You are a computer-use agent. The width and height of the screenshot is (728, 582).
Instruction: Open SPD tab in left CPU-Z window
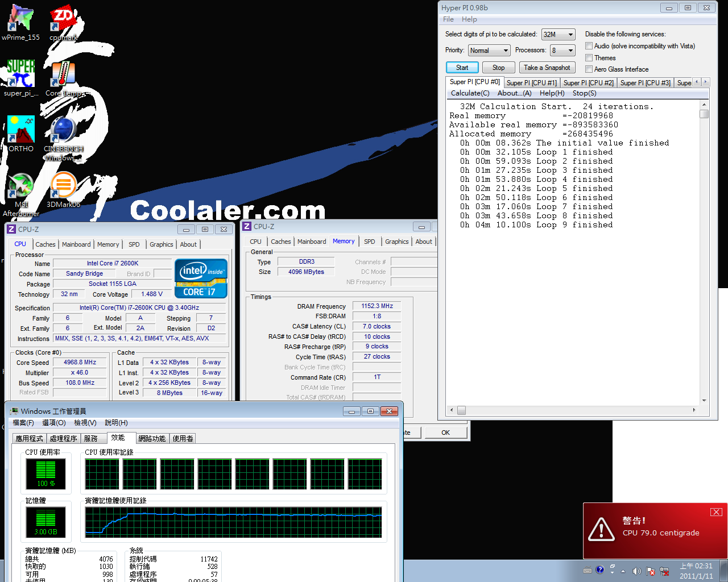tap(134, 244)
